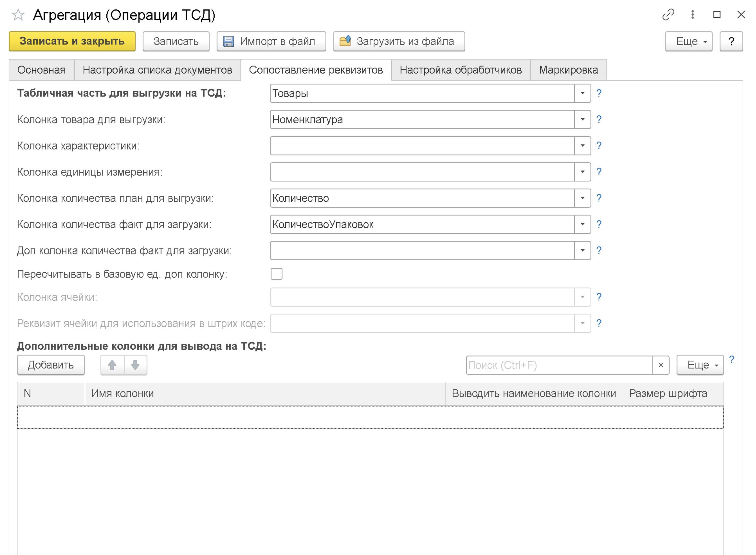Click the Добавить button

click(x=51, y=365)
